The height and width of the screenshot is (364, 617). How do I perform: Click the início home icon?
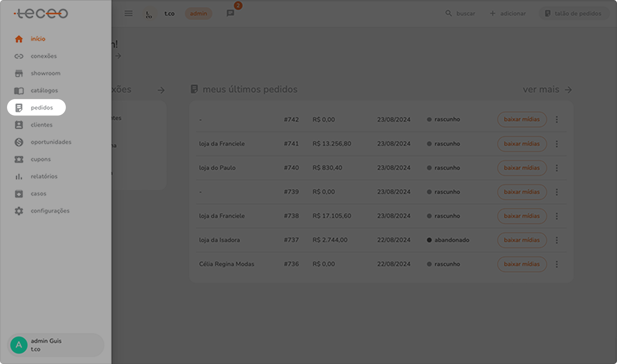click(19, 39)
